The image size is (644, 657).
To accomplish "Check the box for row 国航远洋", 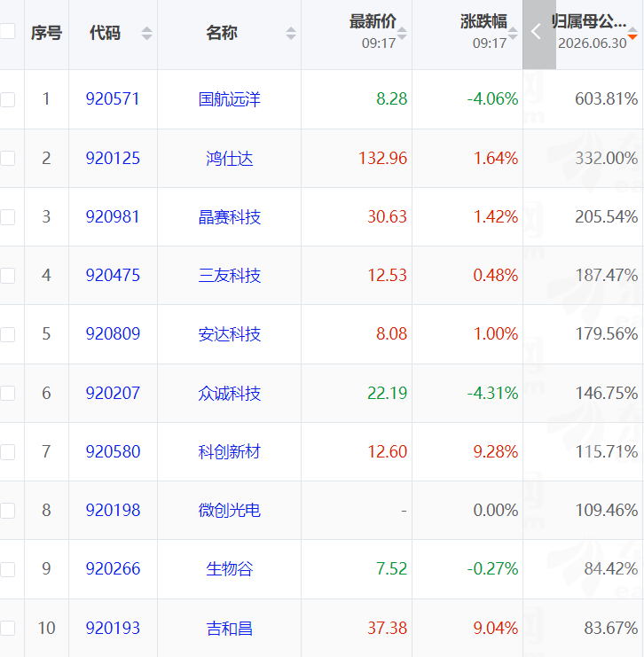I will 7,99.
